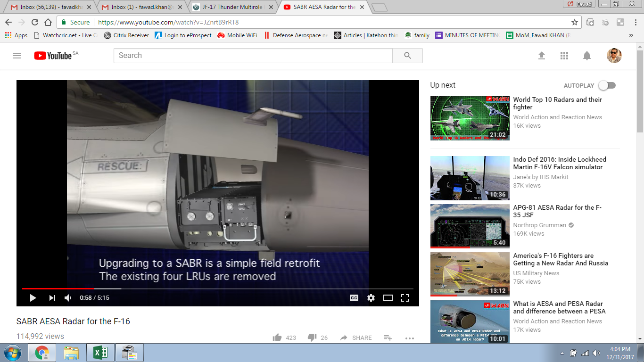This screenshot has width=644, height=362.
Task: Open File Explorer from taskbar
Action: tap(71, 353)
